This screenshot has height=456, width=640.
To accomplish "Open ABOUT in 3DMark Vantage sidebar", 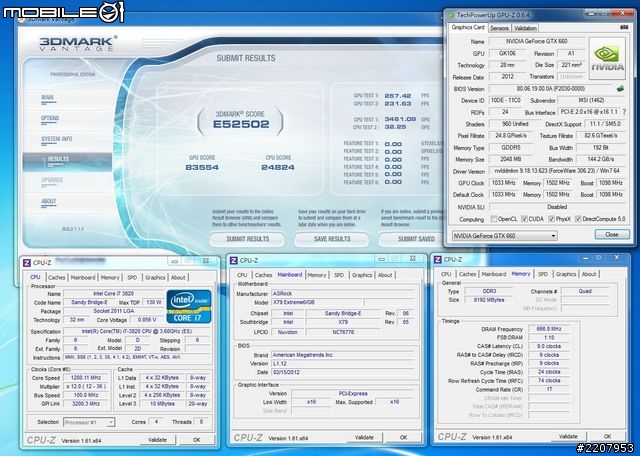I will 49,202.
